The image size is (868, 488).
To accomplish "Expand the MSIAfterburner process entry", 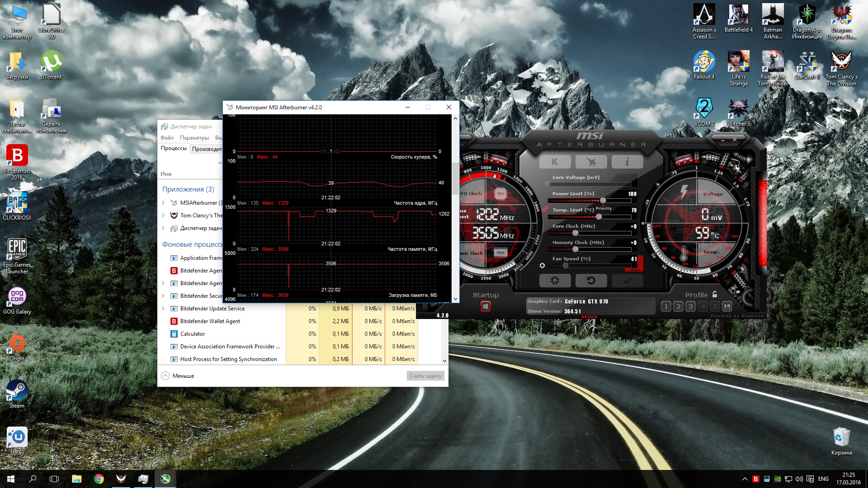I will coord(163,203).
